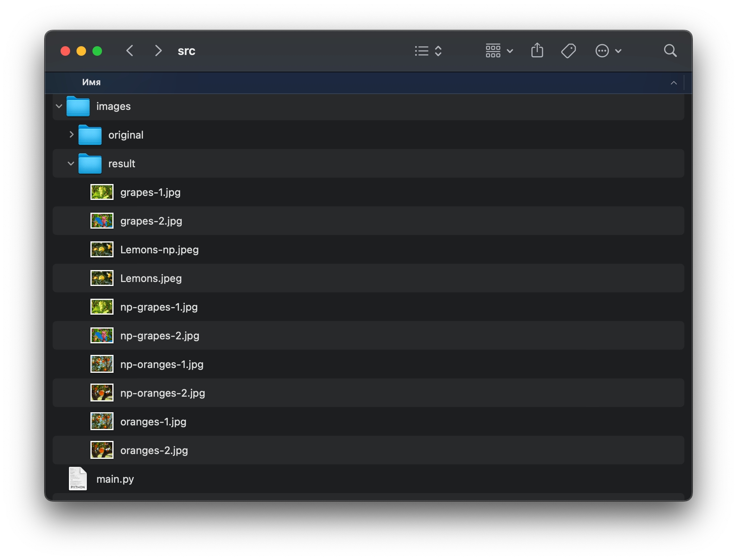Click the file name Lemons-np.jpeg
The height and width of the screenshot is (560, 737).
159,250
